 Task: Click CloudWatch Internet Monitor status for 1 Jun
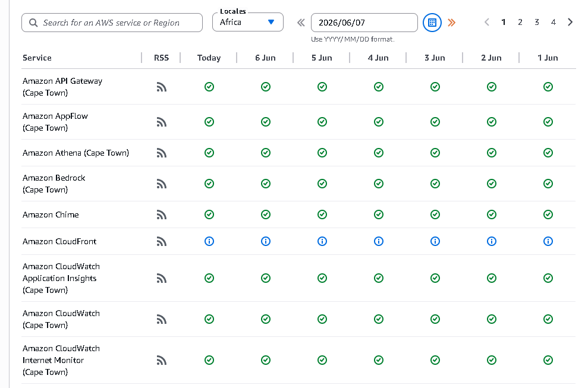548,360
